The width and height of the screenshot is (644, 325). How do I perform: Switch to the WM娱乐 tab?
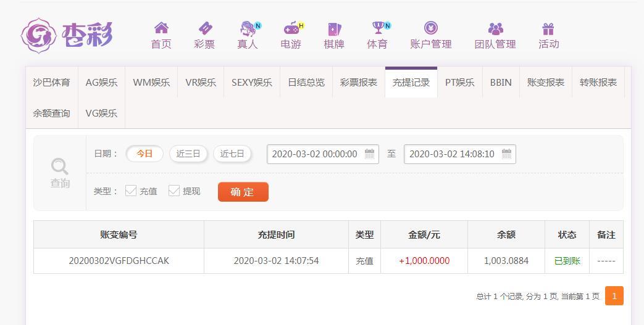pos(151,83)
